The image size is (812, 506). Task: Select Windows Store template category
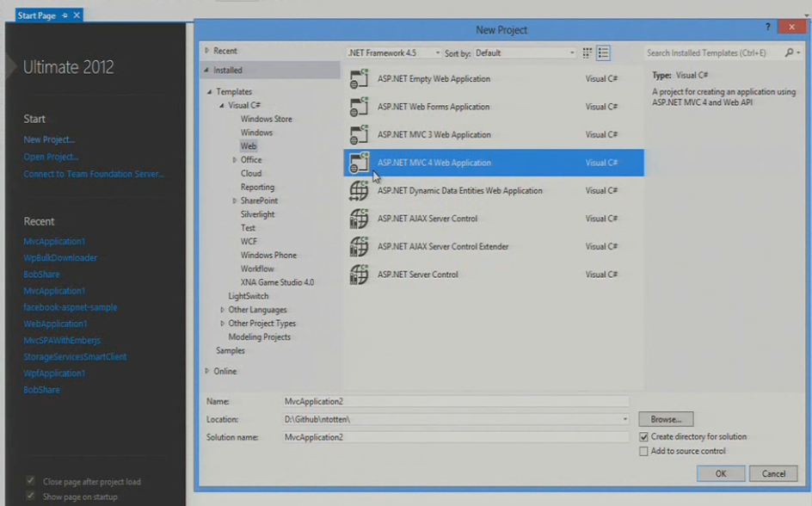point(266,119)
